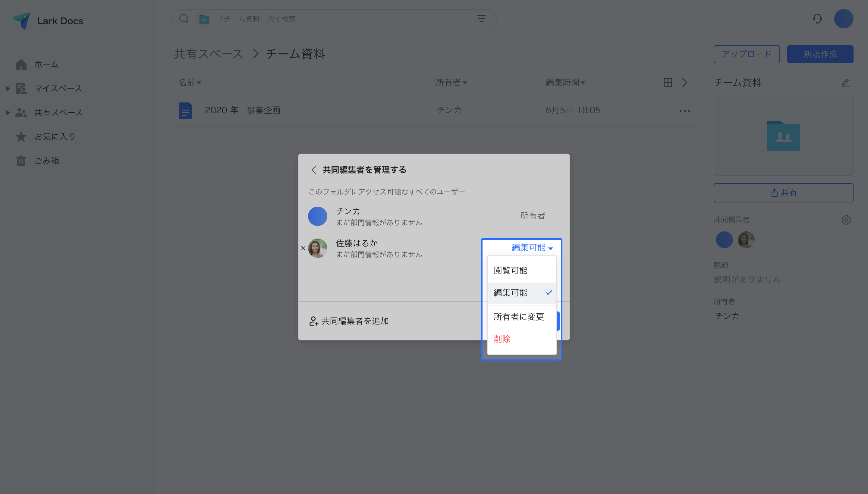
Task: Click the 共有スペース people icon in the sidebar
Action: tap(21, 112)
